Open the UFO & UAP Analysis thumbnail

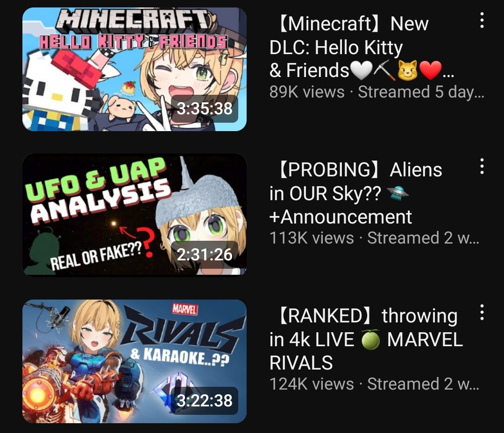[135, 215]
